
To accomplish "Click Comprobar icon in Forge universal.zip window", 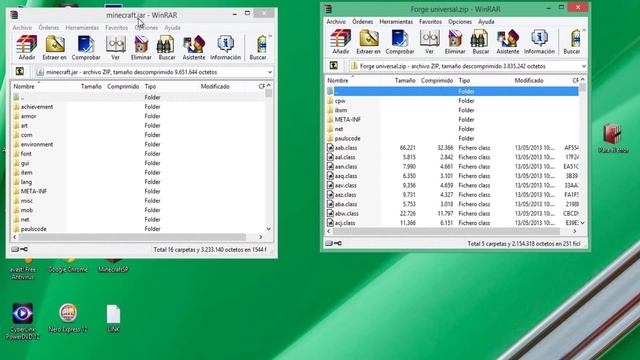I will coord(400,42).
